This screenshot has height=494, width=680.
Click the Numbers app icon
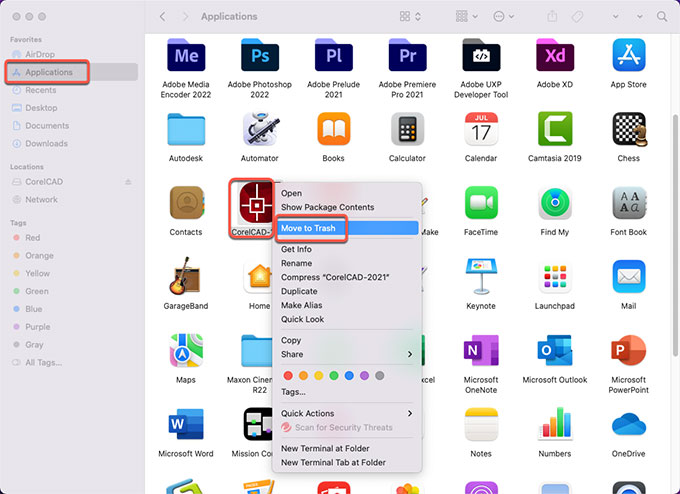pyautogui.click(x=555, y=424)
